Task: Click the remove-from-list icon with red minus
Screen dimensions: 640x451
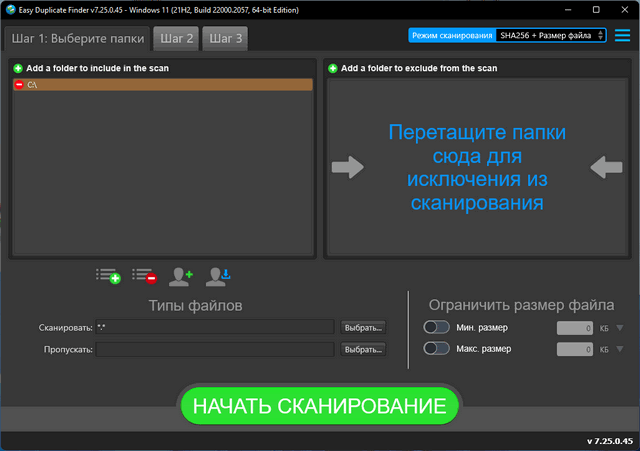Action: coord(144,276)
